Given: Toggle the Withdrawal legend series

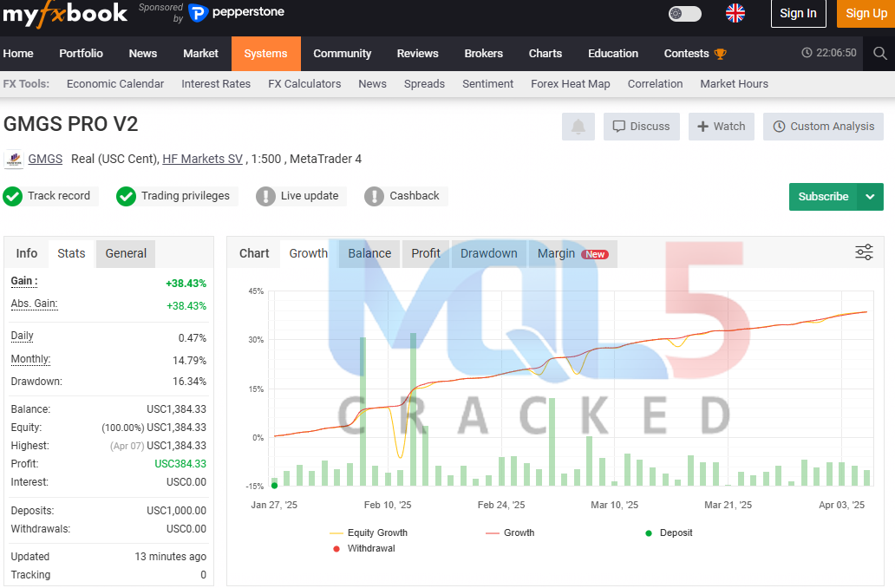Looking at the screenshot, I should 363,549.
